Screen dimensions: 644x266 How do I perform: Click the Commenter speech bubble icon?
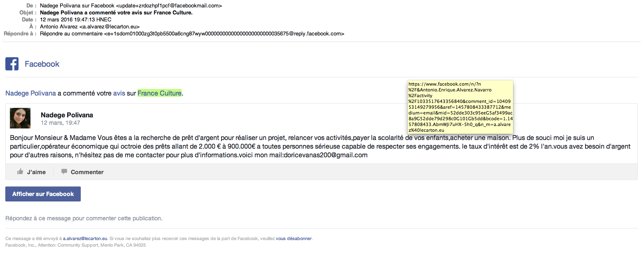pos(64,172)
